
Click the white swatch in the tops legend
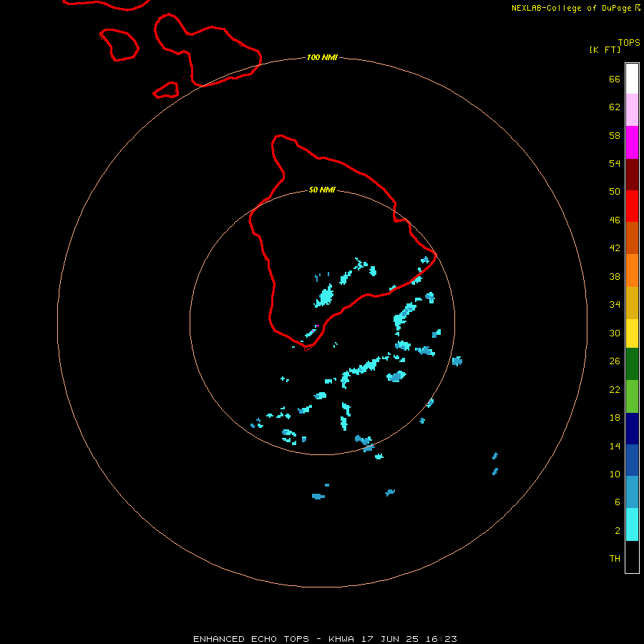tap(632, 79)
